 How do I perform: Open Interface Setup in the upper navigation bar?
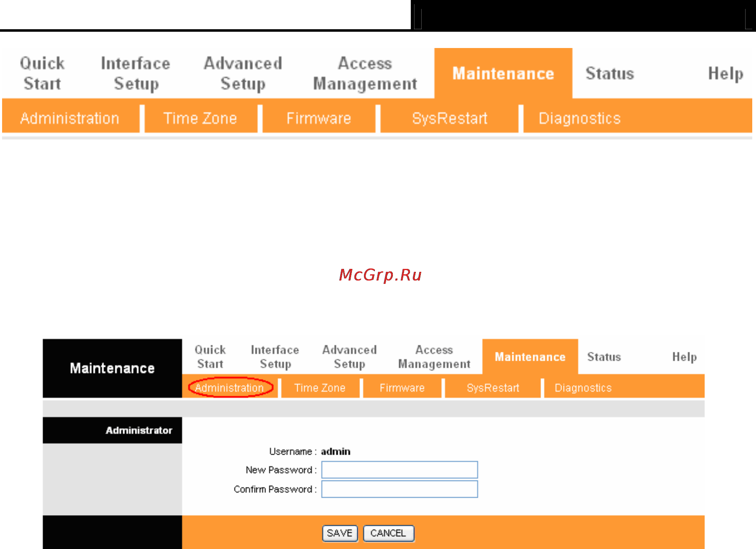136,73
